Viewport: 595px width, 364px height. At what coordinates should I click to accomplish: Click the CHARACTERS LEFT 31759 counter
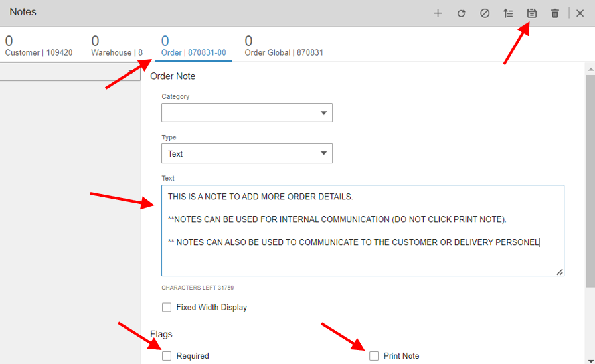198,288
